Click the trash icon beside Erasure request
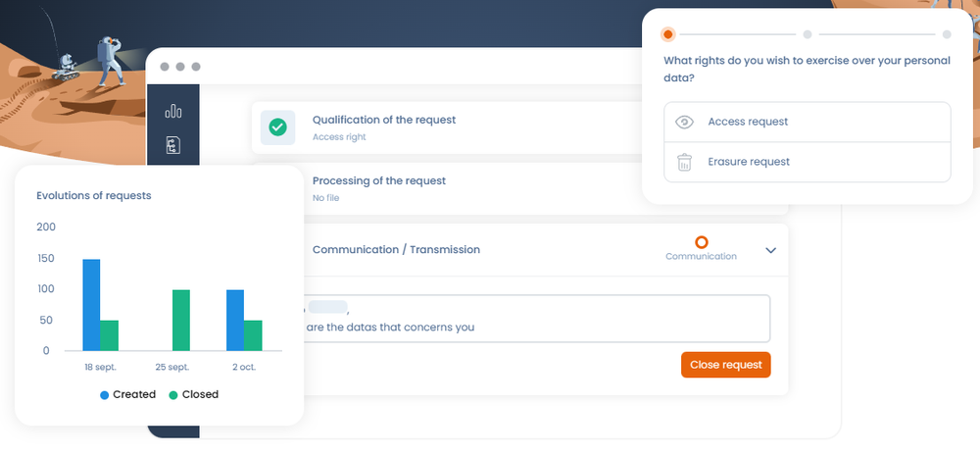Image resolution: width=980 pixels, height=455 pixels. 685,162
